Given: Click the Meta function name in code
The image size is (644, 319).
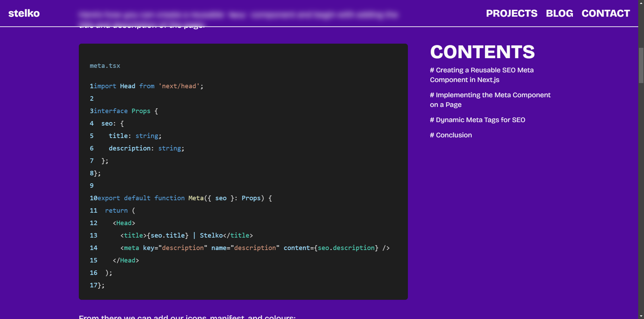Looking at the screenshot, I should click(196, 198).
